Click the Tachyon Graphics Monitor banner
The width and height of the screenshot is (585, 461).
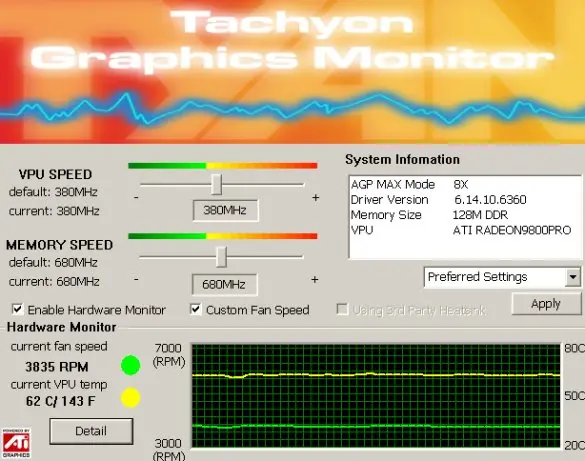click(x=292, y=72)
